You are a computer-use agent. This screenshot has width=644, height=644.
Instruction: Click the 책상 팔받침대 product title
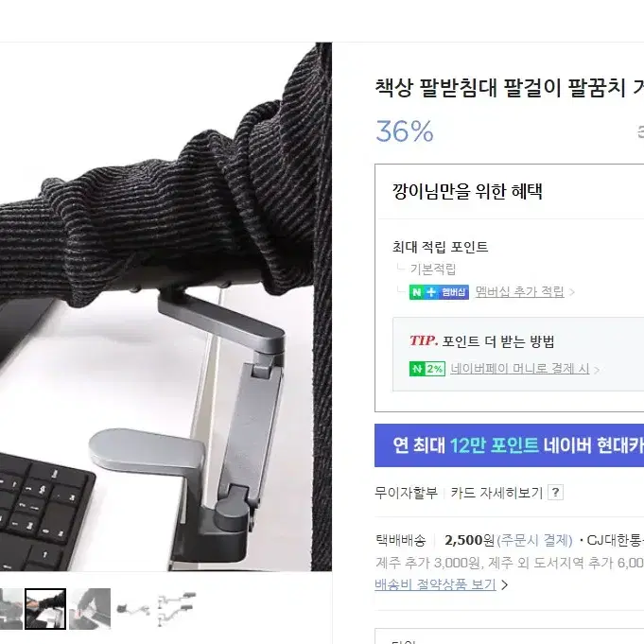(510, 88)
